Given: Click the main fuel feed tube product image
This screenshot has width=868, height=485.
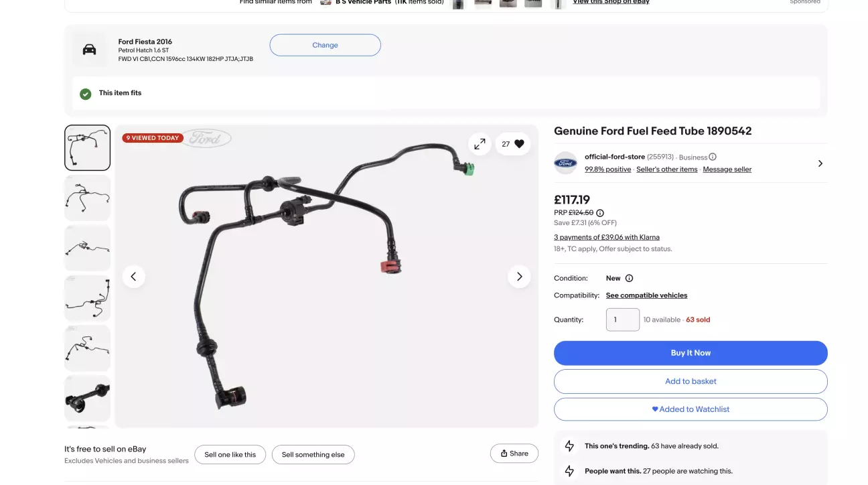Looking at the screenshot, I should point(327,276).
